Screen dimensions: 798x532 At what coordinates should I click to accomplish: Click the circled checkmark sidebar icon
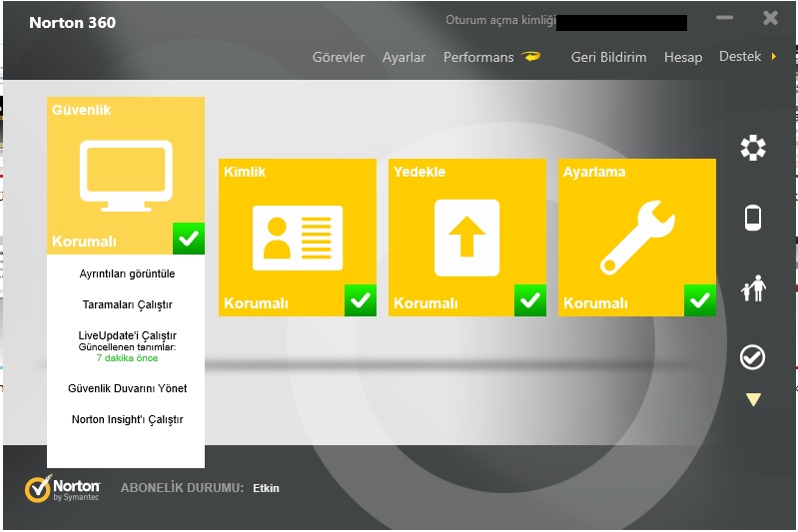(752, 357)
